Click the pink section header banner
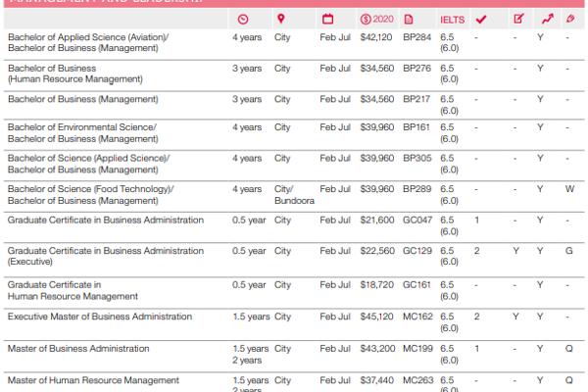Image resolution: width=588 pixels, height=392 pixels. click(x=294, y=3)
